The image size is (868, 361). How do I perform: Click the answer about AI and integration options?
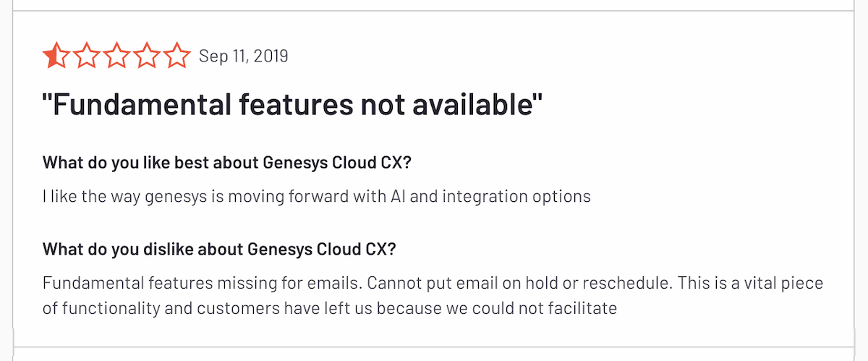click(x=317, y=196)
